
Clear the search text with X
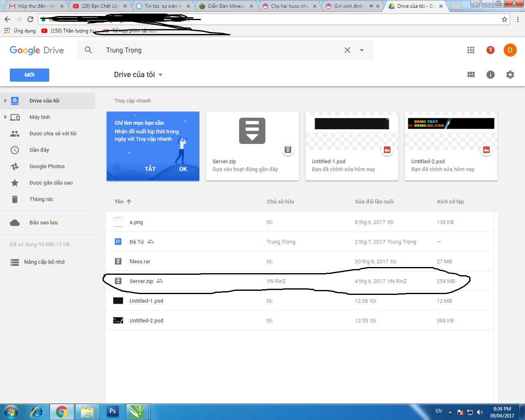[x=347, y=50]
